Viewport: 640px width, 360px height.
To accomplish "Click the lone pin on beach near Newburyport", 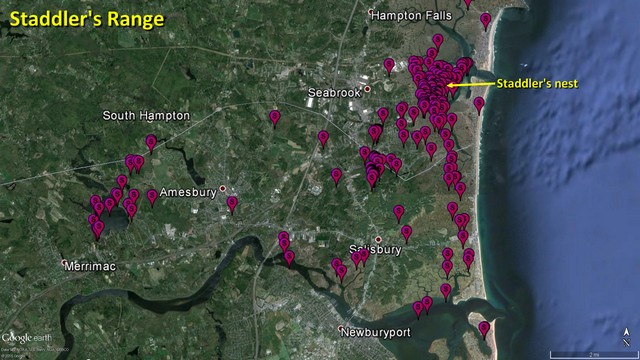I will 484,330.
